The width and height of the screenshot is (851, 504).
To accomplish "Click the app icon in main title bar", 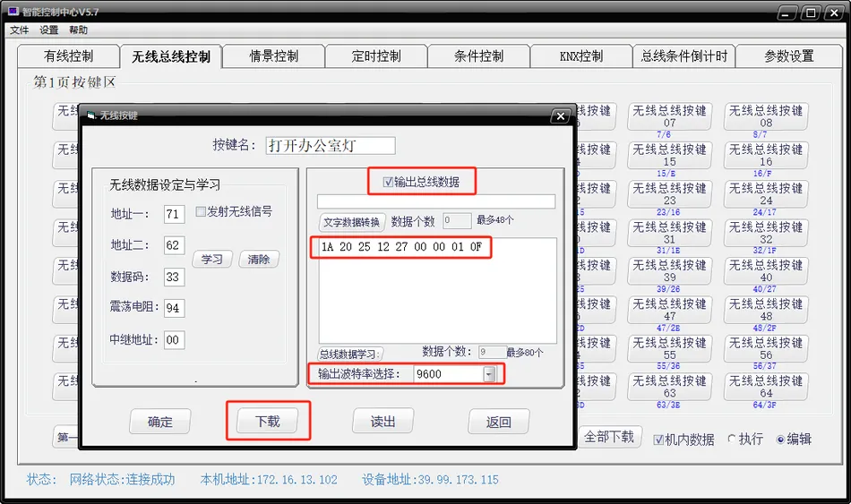I will click(x=13, y=11).
